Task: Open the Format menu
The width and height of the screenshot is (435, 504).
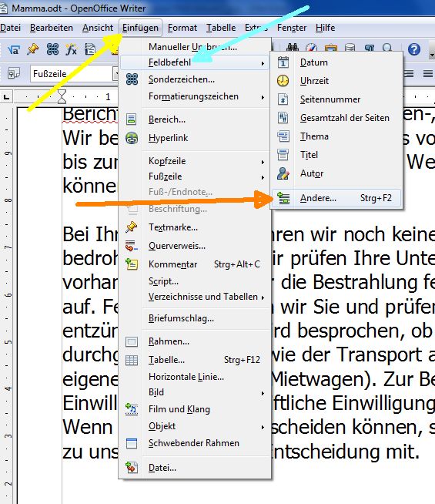Action: point(182,28)
